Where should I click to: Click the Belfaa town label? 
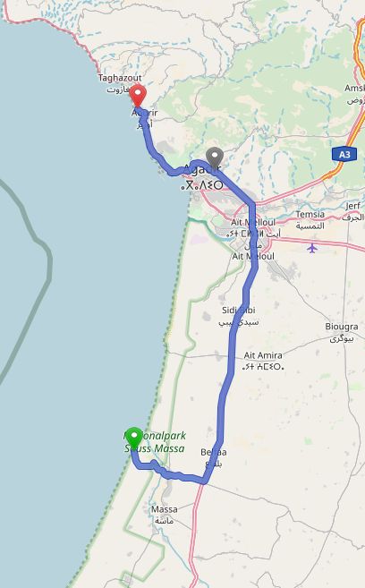point(213,452)
